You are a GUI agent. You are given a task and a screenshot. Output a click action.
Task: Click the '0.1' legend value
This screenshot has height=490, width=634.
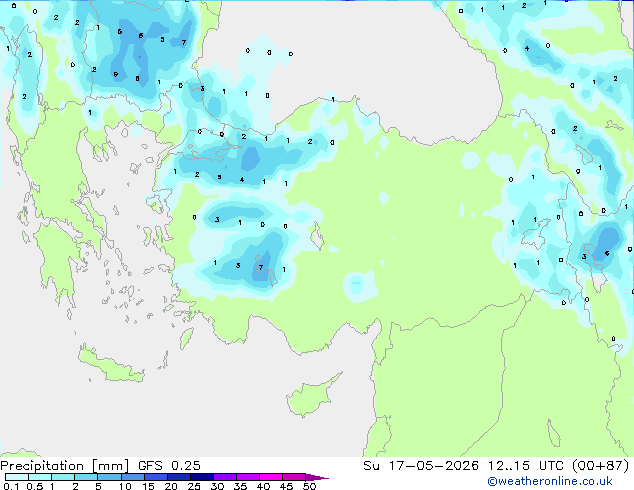[11, 486]
